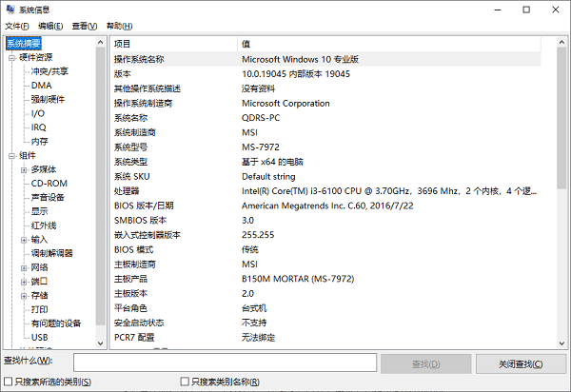
Task: Open the 查看(V) menu
Action: coord(86,25)
